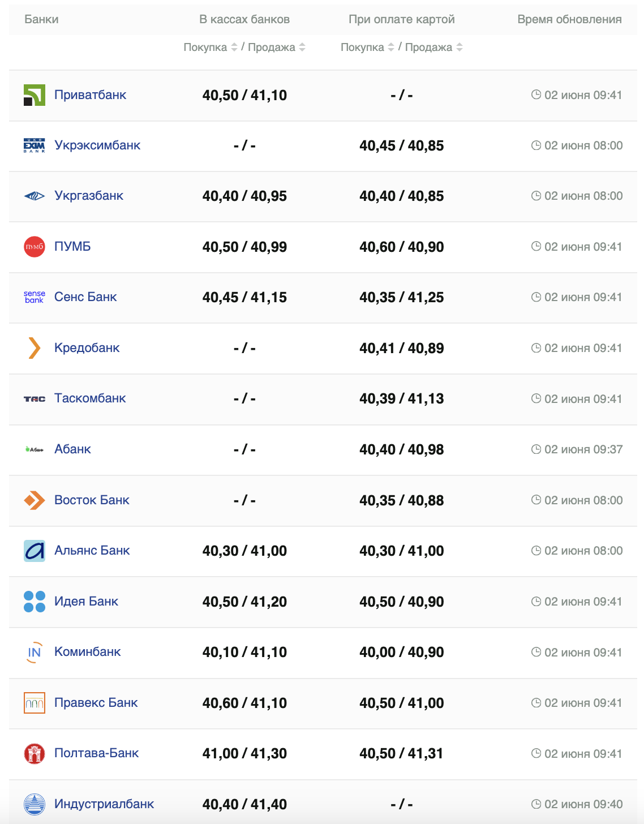Click the Укрэксимбанк EXIM logo icon
Screen dimensions: 644x824
34,145
